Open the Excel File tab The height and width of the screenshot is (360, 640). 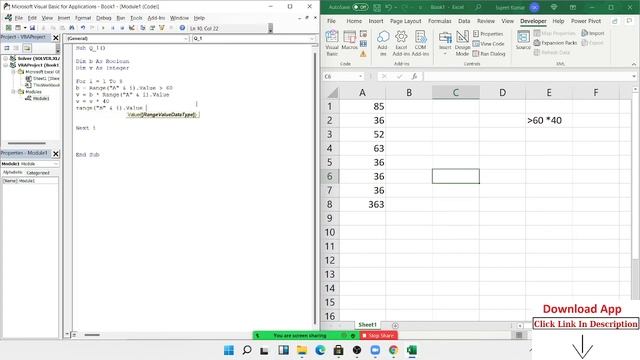coord(331,21)
